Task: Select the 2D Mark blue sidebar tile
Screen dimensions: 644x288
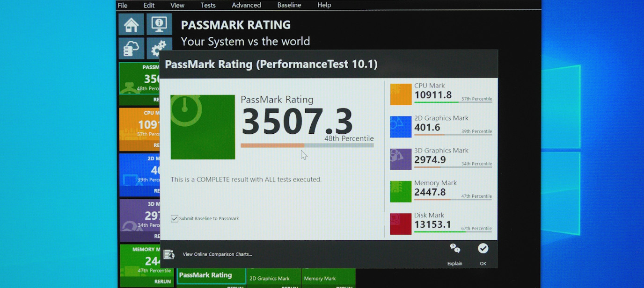Action: (x=139, y=175)
